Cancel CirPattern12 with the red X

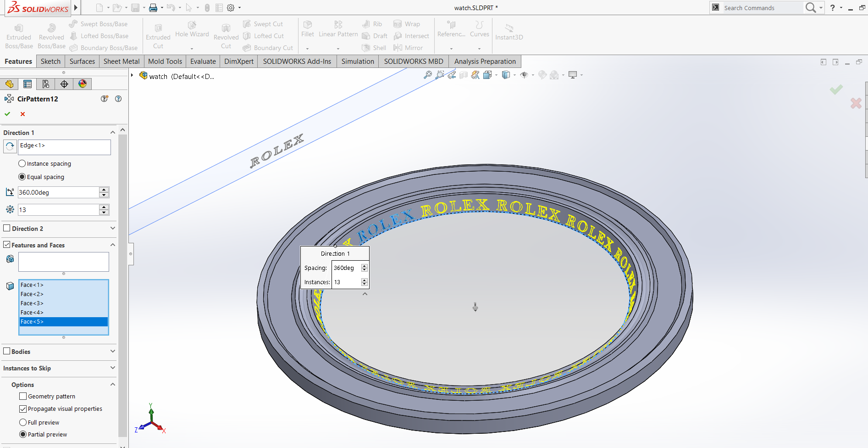[22, 114]
